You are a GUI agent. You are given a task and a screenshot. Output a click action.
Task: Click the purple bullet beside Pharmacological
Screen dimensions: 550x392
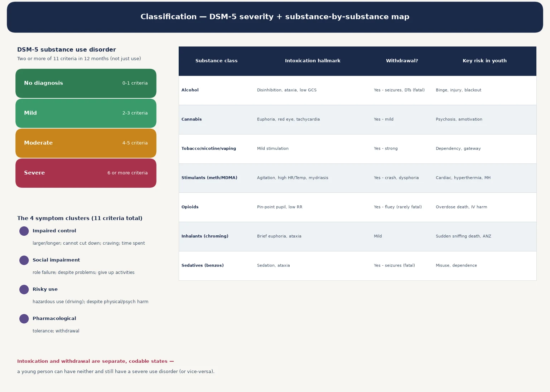24,319
